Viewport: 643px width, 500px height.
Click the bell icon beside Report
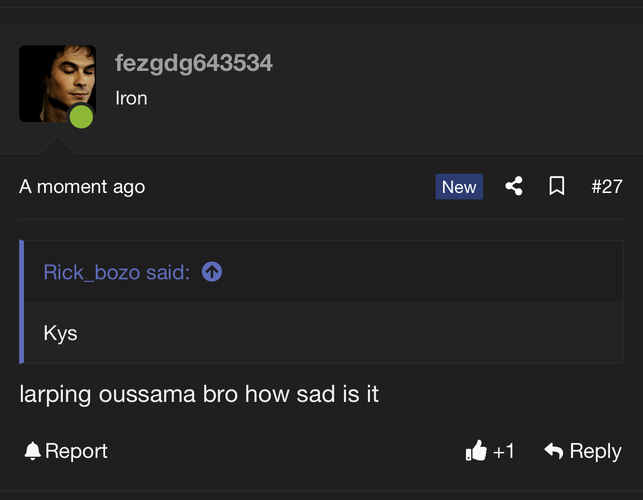coord(32,451)
